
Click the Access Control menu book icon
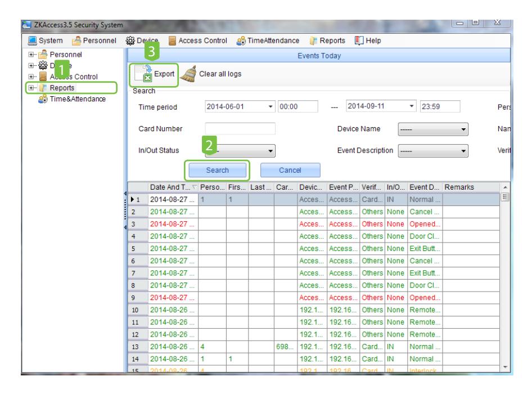[x=172, y=41]
